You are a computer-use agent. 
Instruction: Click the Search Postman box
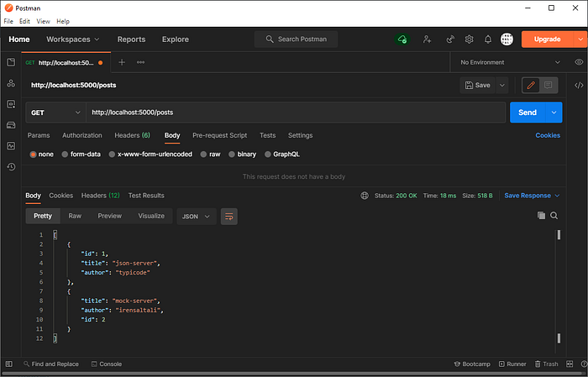296,39
